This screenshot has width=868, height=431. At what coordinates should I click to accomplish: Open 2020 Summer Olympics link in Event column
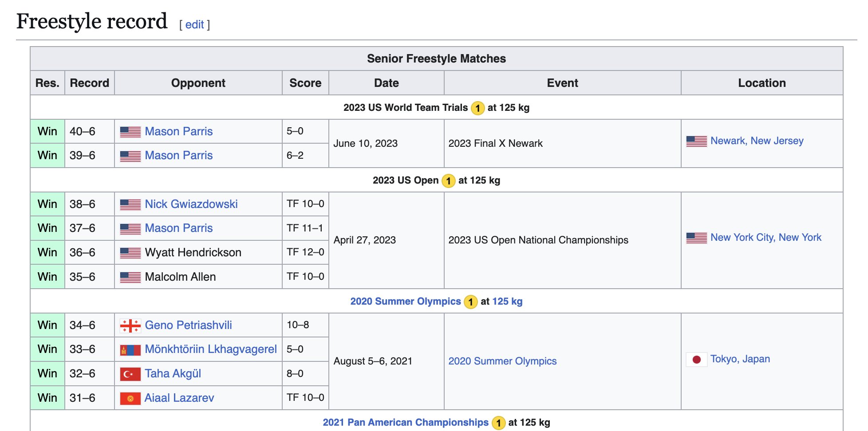(x=502, y=361)
